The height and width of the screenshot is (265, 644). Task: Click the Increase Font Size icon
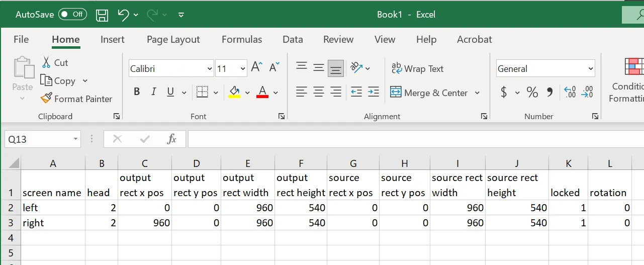256,67
